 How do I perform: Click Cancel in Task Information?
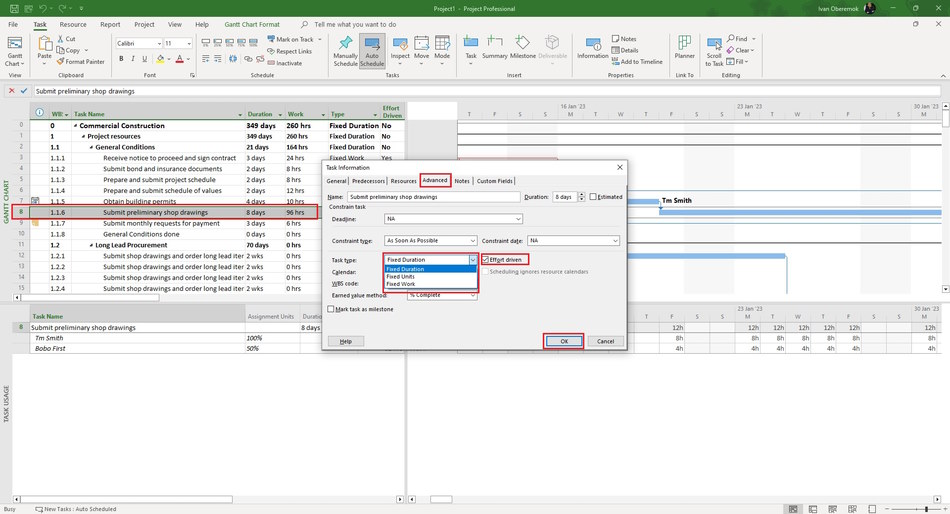tap(605, 341)
